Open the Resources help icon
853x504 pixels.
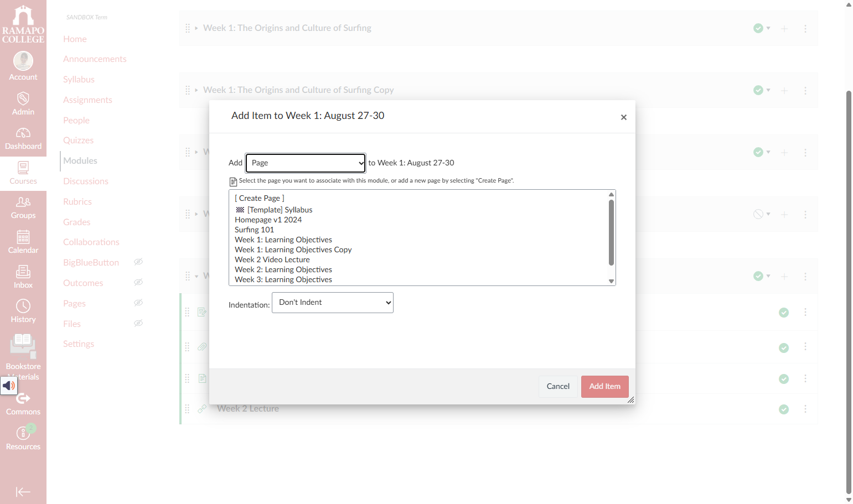(23, 433)
